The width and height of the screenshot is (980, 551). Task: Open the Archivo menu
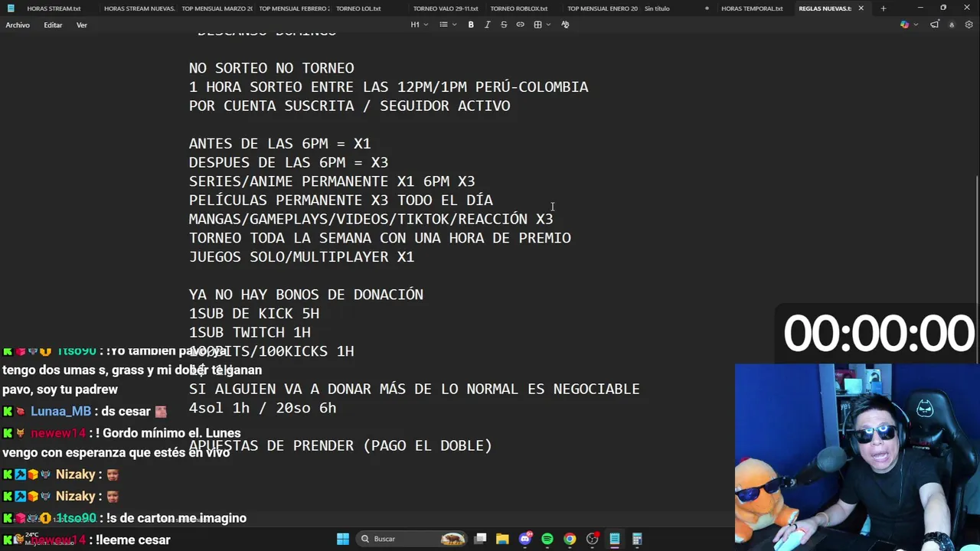click(18, 24)
